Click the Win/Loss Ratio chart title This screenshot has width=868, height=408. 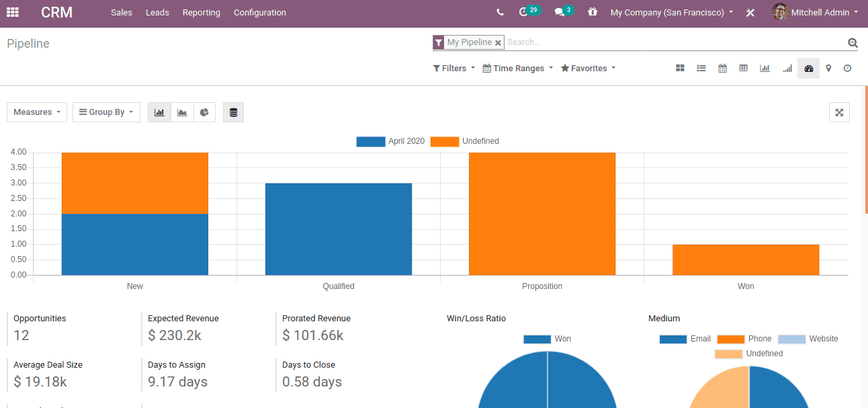(476, 319)
